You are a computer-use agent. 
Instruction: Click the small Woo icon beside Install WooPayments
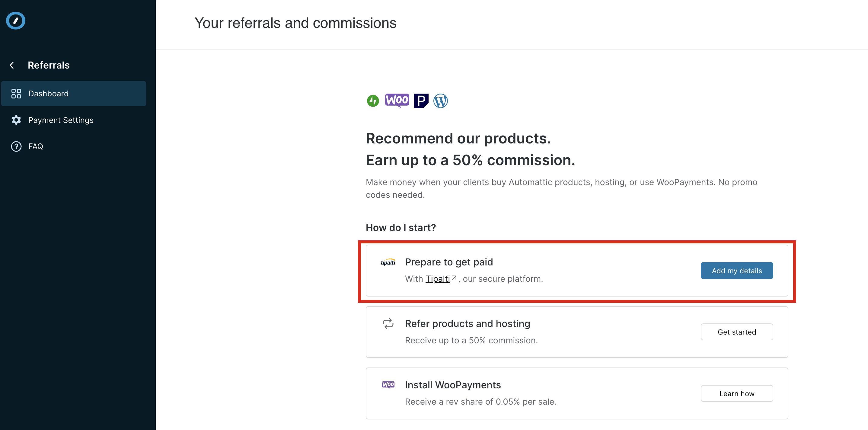[x=388, y=384]
